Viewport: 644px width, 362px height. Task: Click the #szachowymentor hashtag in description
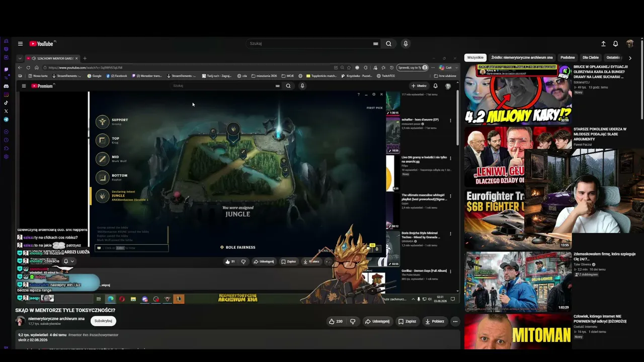104,335
